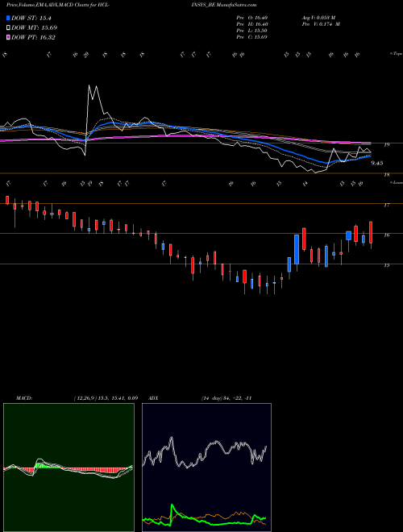The height and width of the screenshot is (532, 403).
Task: Click the '<-Tops' label at right edge
Action: [x=396, y=54]
